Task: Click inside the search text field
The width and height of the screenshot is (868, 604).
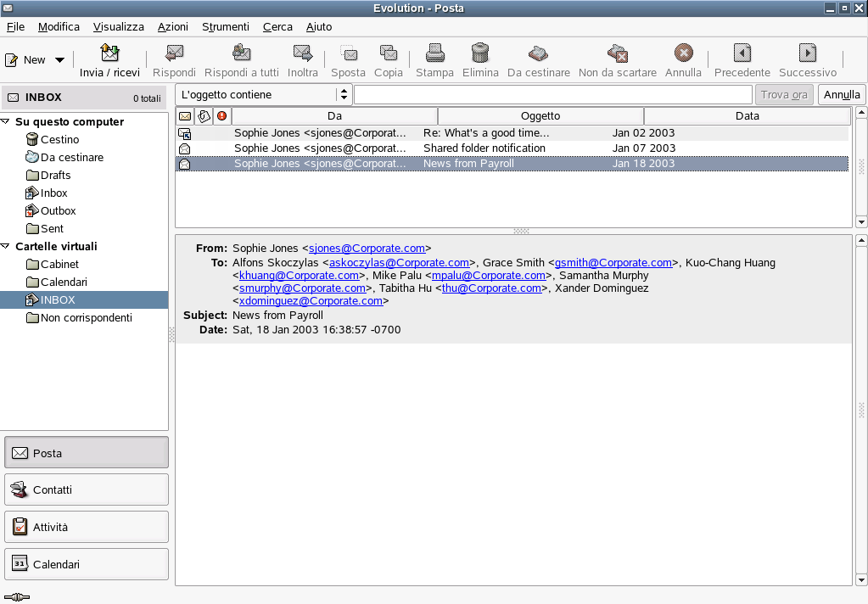Action: click(x=552, y=94)
